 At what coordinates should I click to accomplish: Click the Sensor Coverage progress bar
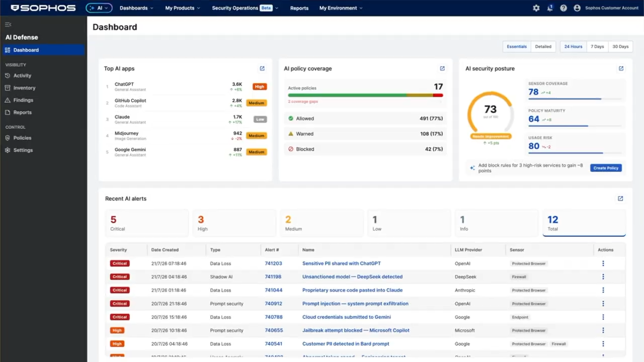pos(576,99)
